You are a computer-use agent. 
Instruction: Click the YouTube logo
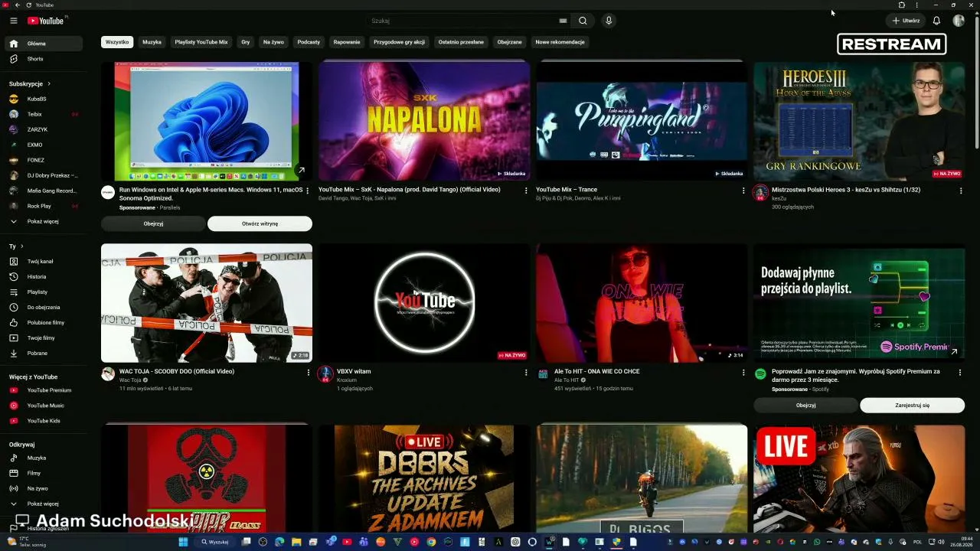coord(46,21)
